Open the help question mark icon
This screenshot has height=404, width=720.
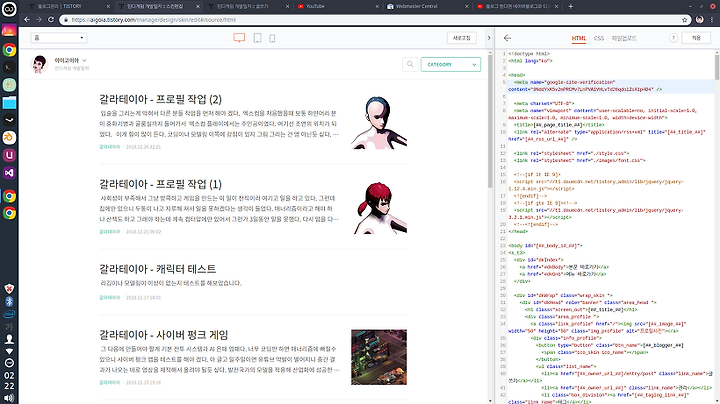point(673,38)
